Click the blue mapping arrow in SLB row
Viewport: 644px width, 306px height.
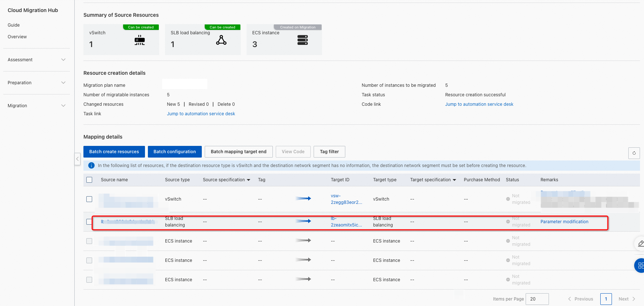303,221
